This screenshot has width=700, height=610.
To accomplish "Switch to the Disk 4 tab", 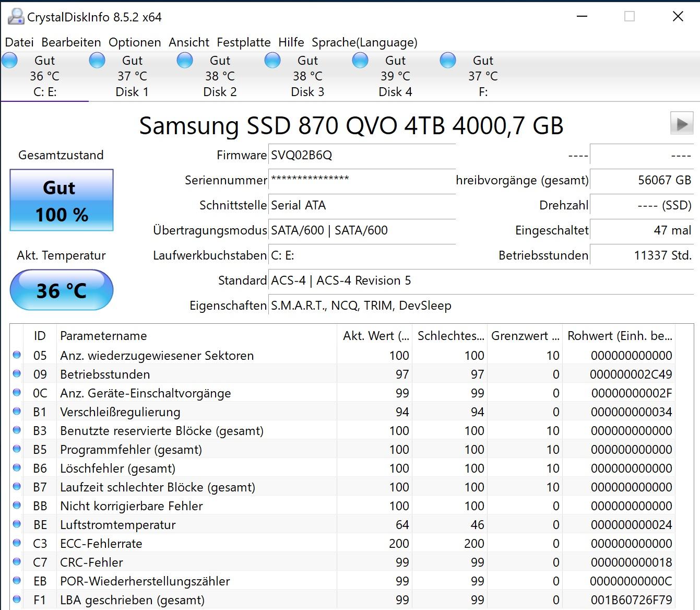I will click(x=396, y=76).
